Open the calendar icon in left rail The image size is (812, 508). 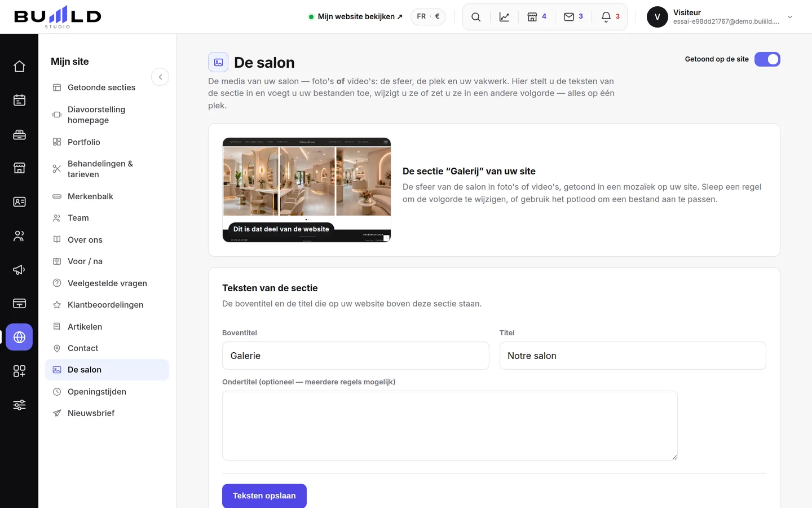[x=19, y=100]
